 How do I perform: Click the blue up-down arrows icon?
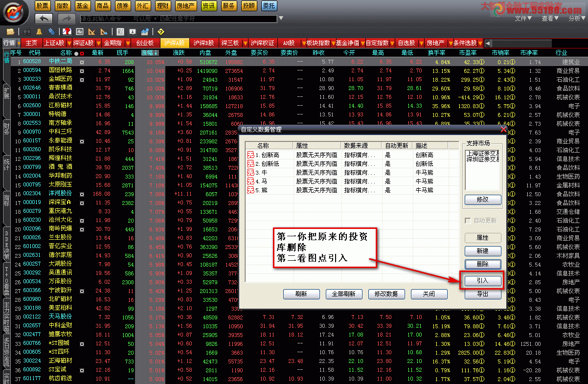pos(50,32)
